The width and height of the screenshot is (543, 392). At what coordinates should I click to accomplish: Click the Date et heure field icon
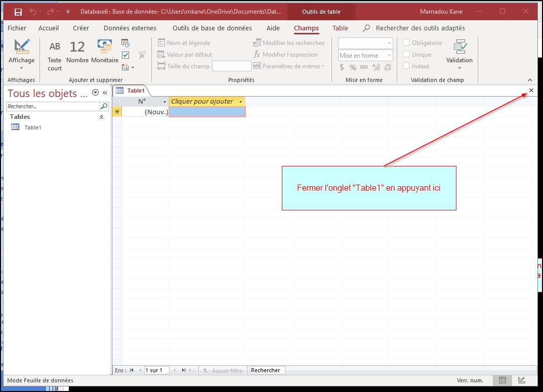126,43
